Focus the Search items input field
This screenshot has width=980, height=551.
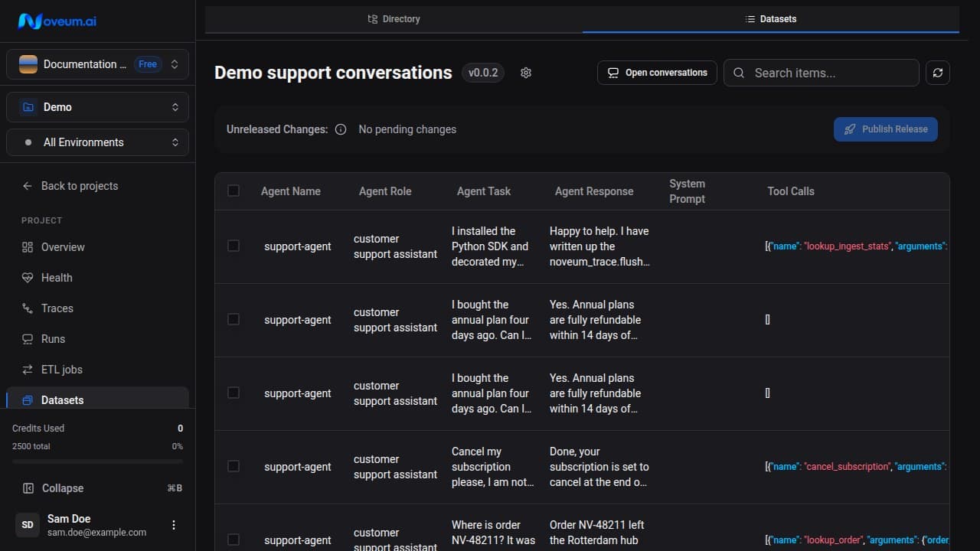coord(821,73)
